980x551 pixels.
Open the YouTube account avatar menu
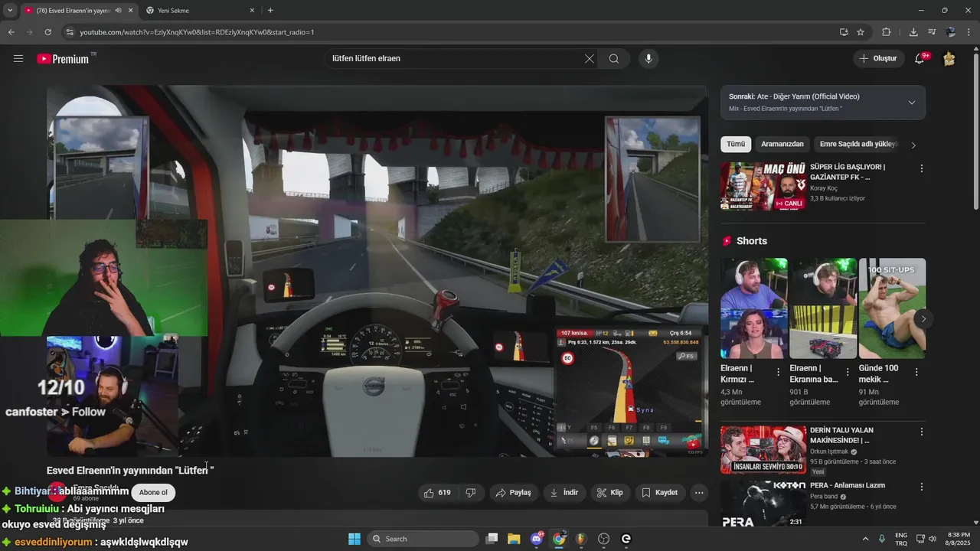point(949,58)
